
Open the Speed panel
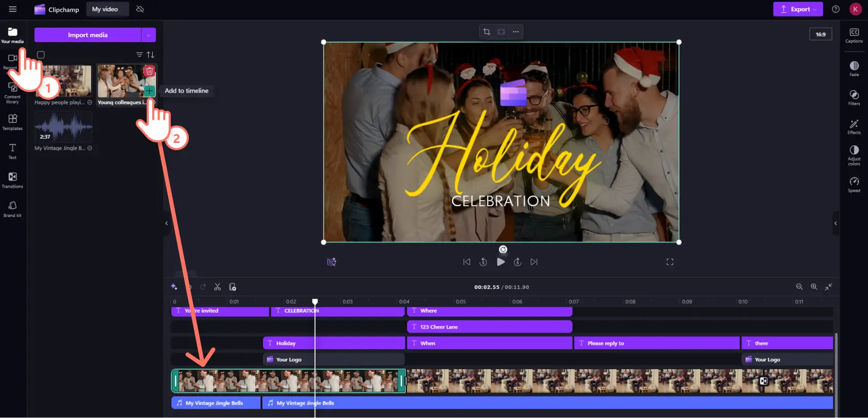tap(854, 185)
